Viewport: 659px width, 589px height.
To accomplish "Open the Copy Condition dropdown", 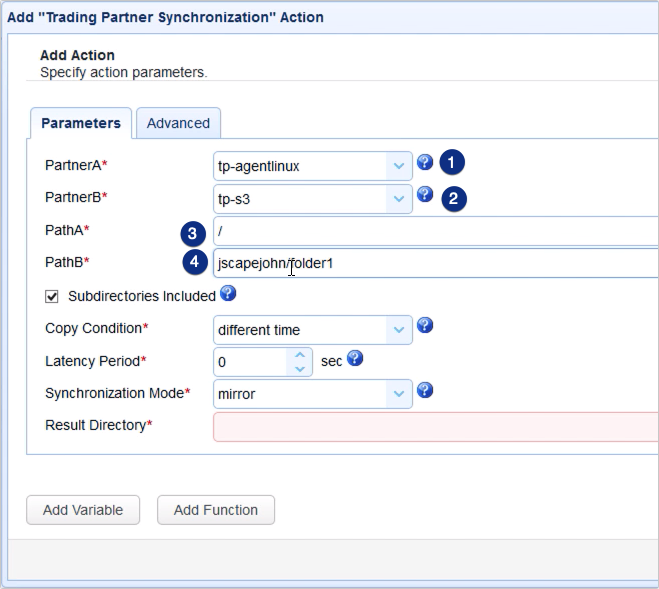I will pyautogui.click(x=398, y=330).
